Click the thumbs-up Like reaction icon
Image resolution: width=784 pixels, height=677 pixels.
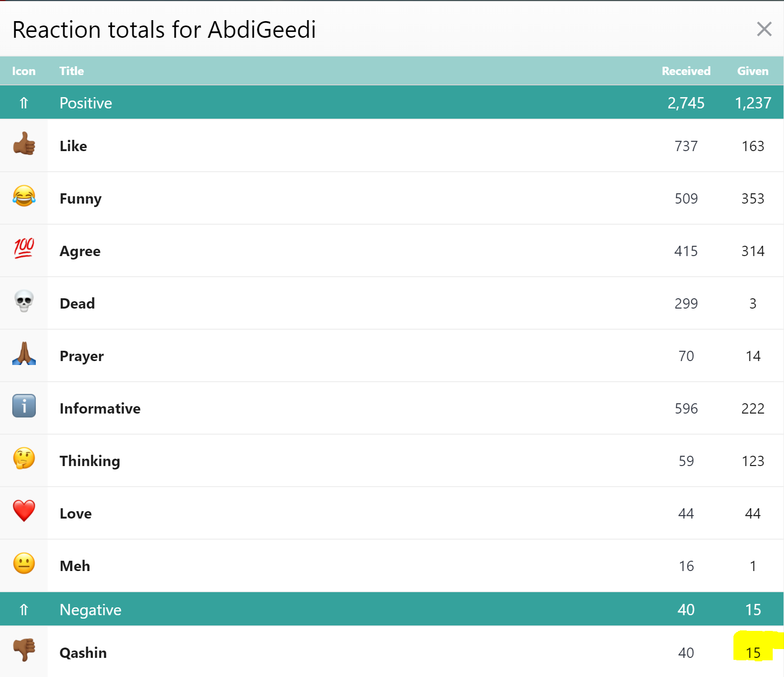tap(24, 144)
